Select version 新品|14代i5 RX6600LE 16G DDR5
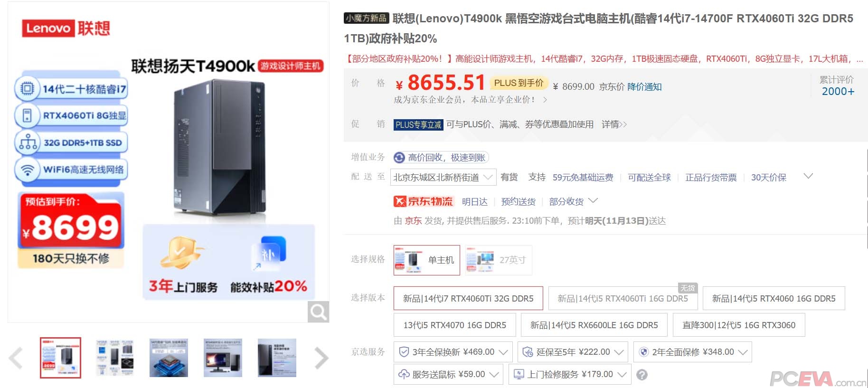Screen dimensions: 868x388 [594, 325]
